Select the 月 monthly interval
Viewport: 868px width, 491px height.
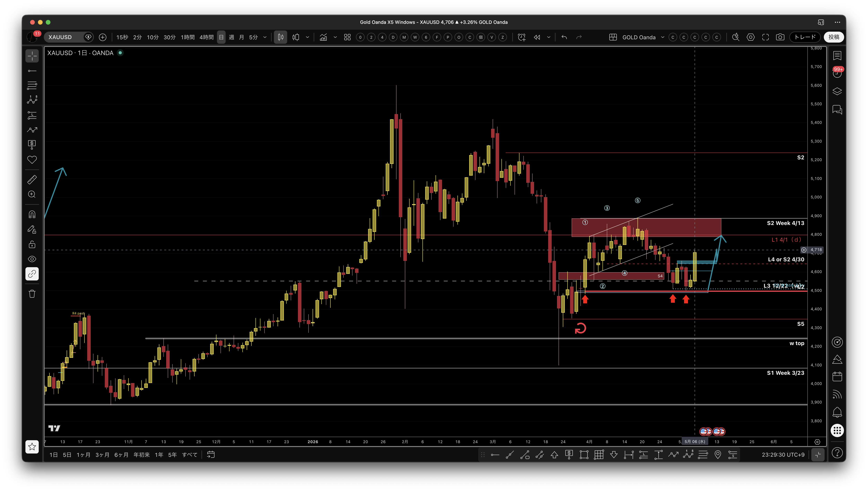tap(241, 37)
